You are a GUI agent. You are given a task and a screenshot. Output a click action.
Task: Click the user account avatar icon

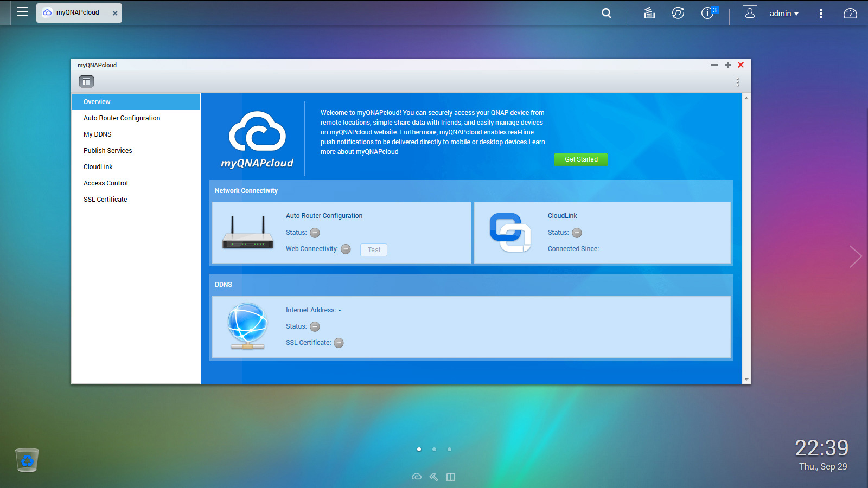750,13
